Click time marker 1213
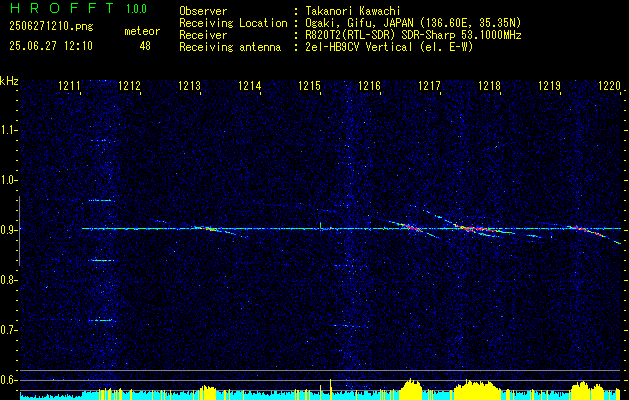Viewport: 629px width, 400px height. coord(189,85)
